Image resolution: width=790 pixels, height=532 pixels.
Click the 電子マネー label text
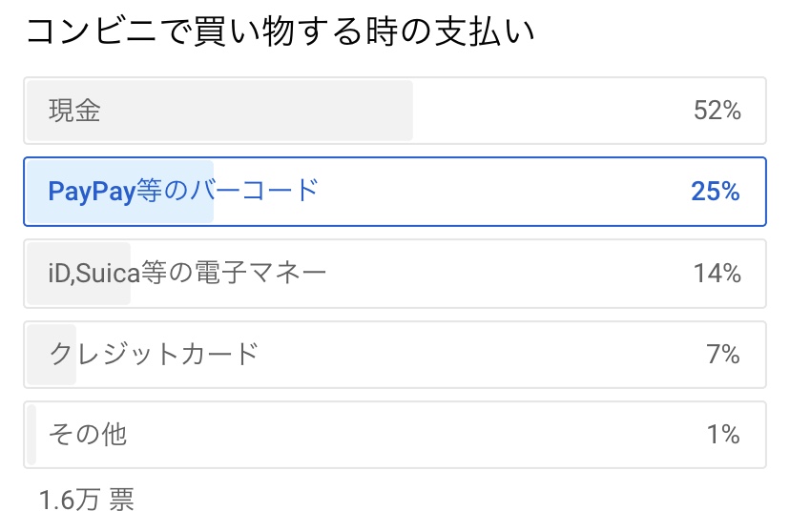pos(260,274)
